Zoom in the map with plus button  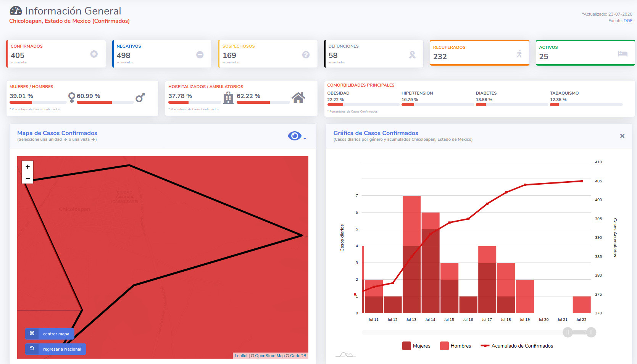pyautogui.click(x=27, y=167)
